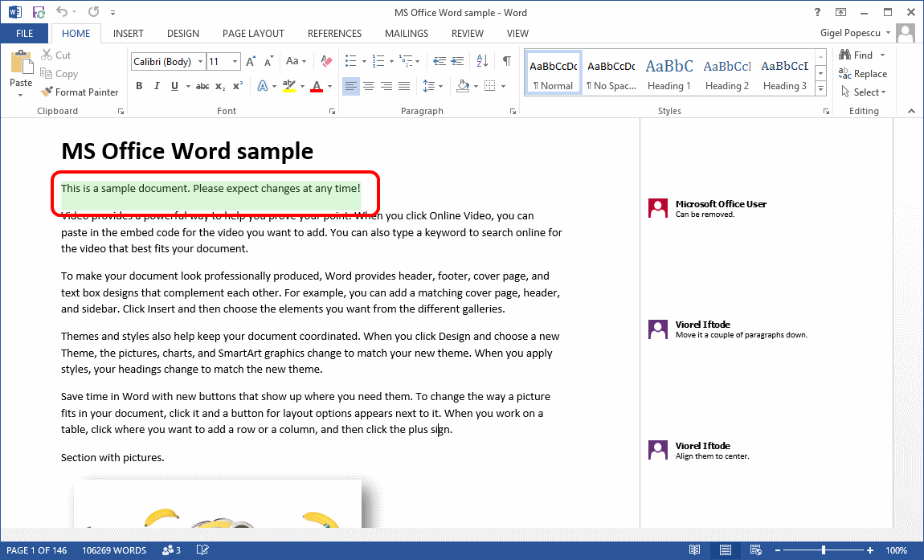Undo the last action
This screenshot has width=924, height=560.
(x=62, y=11)
